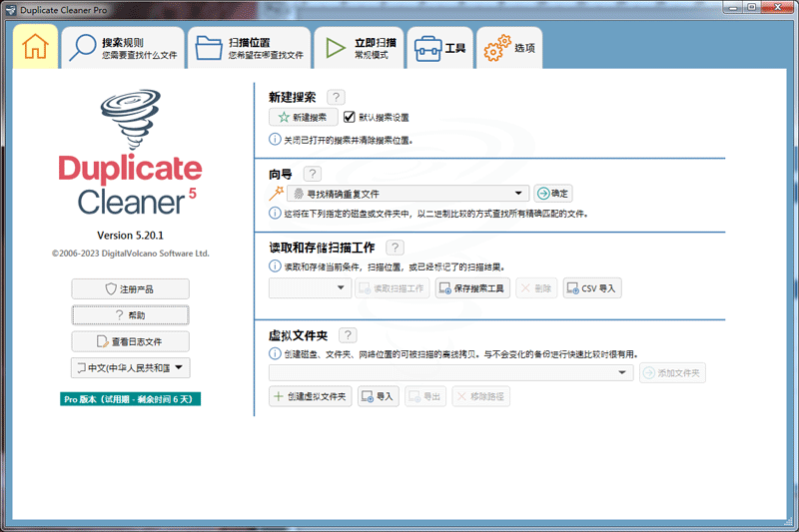Open the 扫描位置 tab
Screen dimensions: 799x532
[249, 48]
